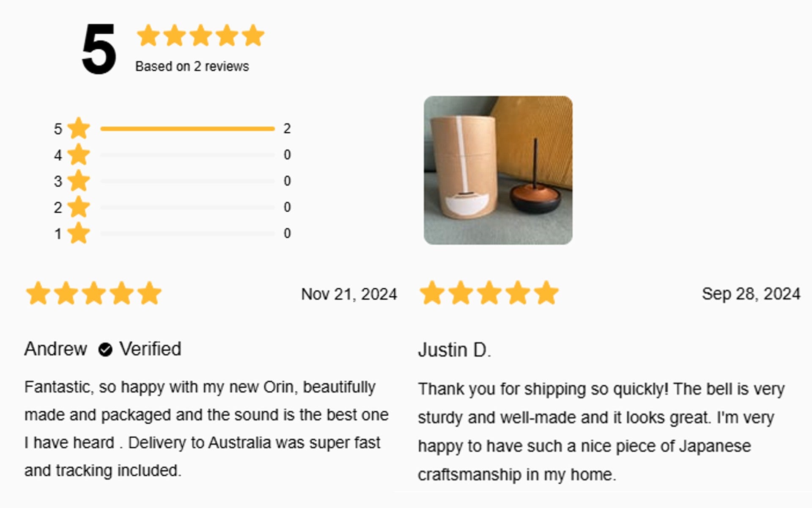Click the Verified checkmark badge beside Andrew
This screenshot has width=812, height=508.
(105, 350)
